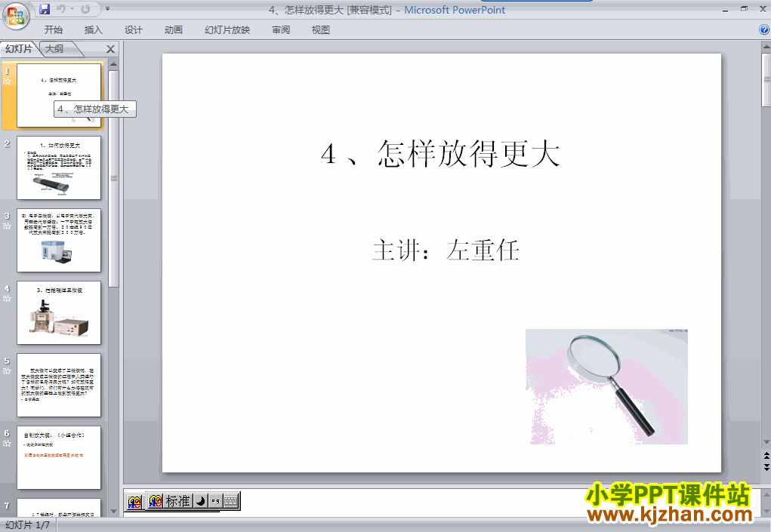Click slide title 4、怎样放得更大
This screenshot has height=532, width=771.
click(x=440, y=154)
